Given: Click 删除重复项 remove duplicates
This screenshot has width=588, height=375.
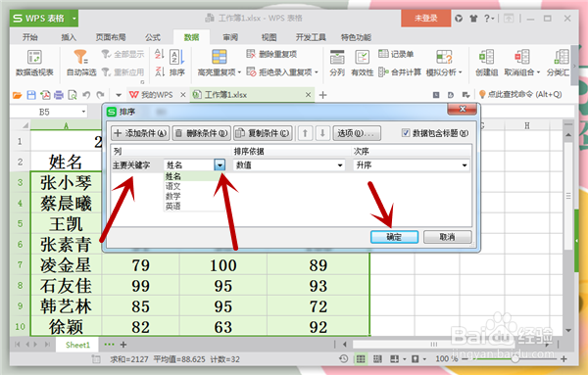Looking at the screenshot, I should (271, 54).
